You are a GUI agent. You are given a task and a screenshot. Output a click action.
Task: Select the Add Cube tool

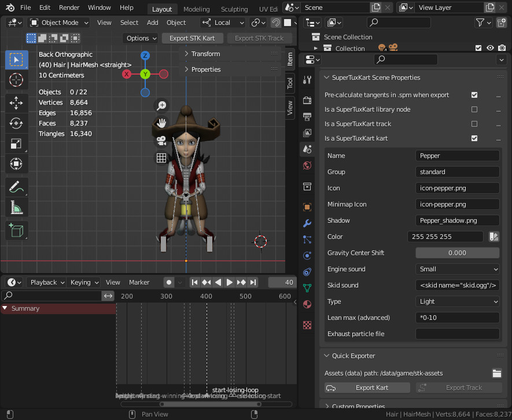(16, 231)
